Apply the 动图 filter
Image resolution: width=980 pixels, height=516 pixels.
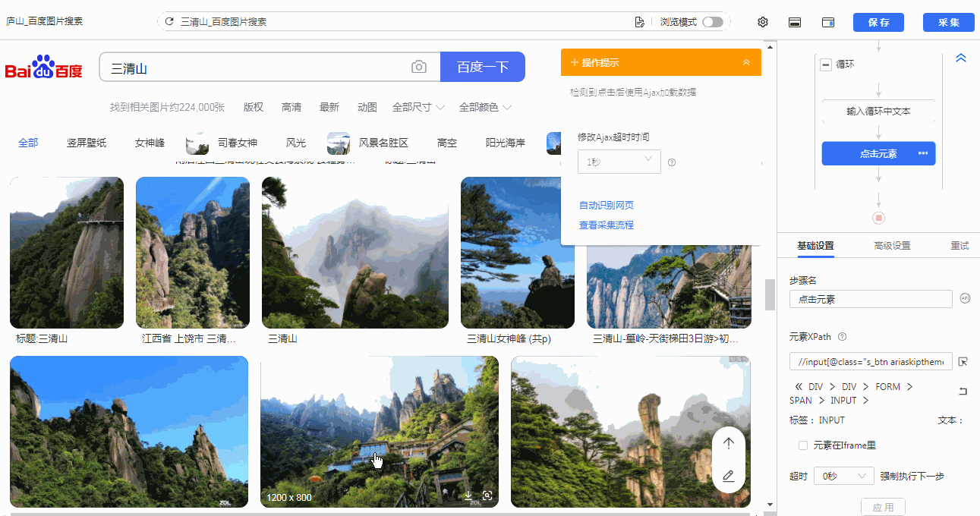click(367, 108)
